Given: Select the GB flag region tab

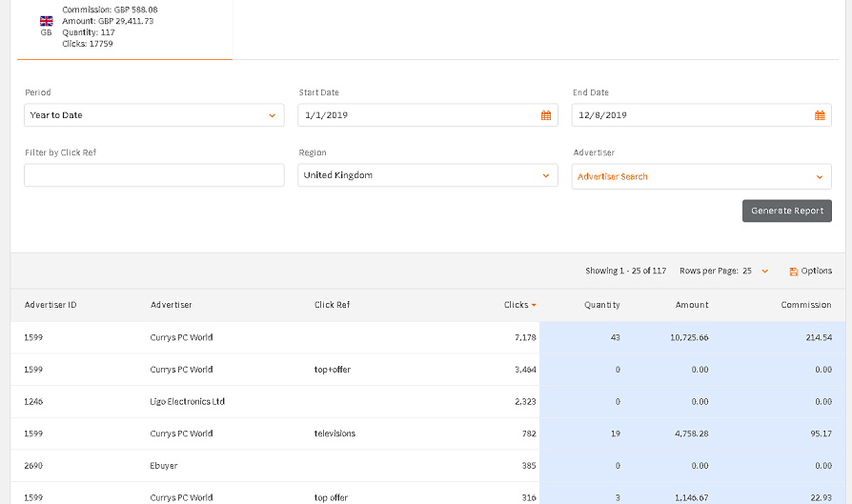Looking at the screenshot, I should (x=46, y=25).
